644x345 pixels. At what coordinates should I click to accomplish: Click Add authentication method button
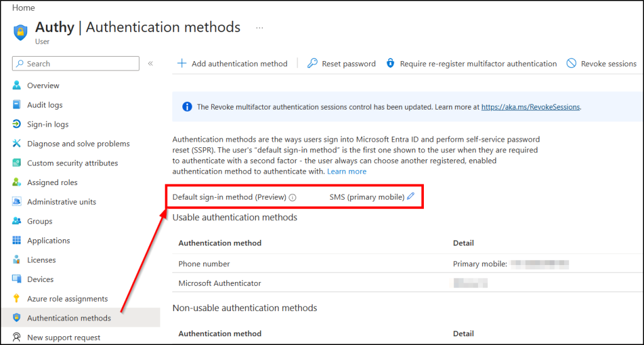pyautogui.click(x=232, y=64)
